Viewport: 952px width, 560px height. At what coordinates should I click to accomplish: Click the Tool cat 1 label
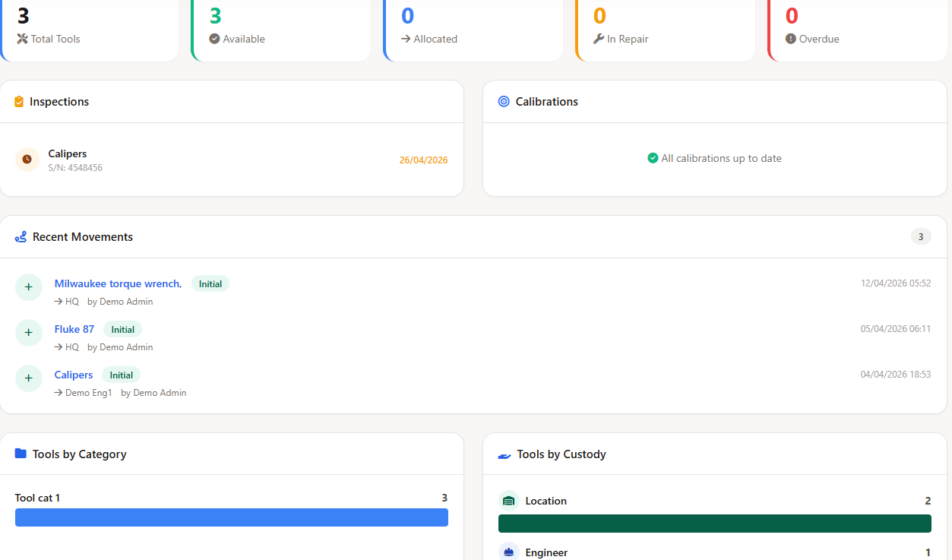37,498
